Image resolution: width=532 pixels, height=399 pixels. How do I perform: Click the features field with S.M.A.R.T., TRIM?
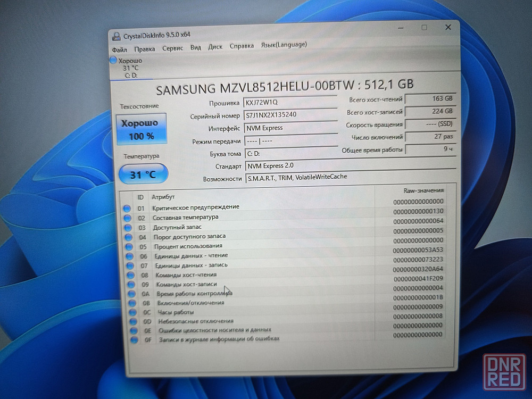pos(351,177)
